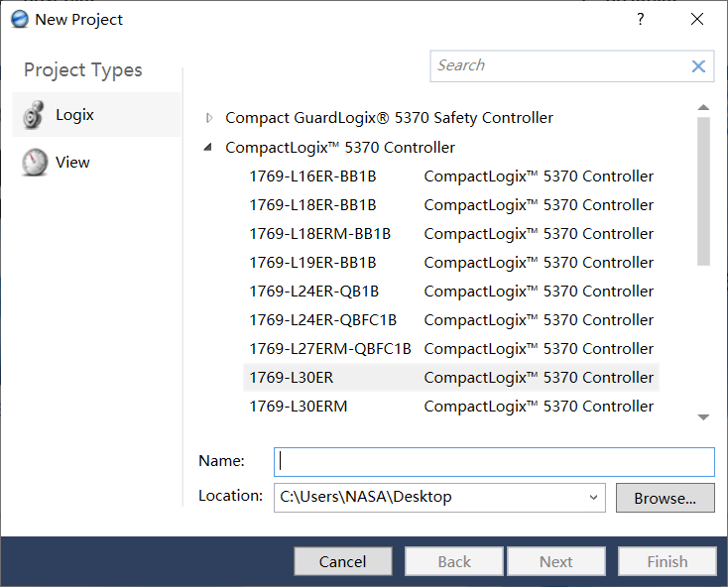
Task: Select the 1769-L27ERM-QBFC1B controller
Action: point(451,349)
